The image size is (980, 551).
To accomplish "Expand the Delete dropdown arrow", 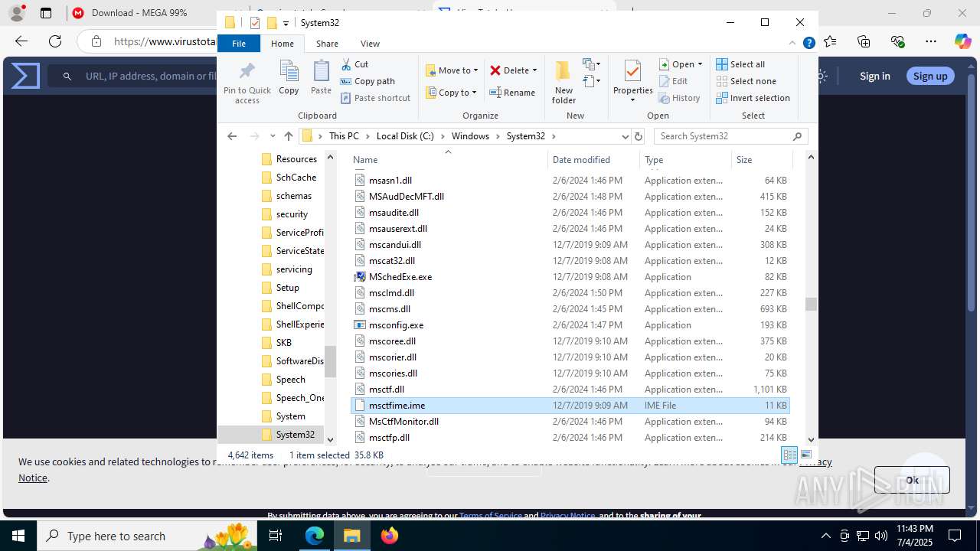I will [534, 70].
